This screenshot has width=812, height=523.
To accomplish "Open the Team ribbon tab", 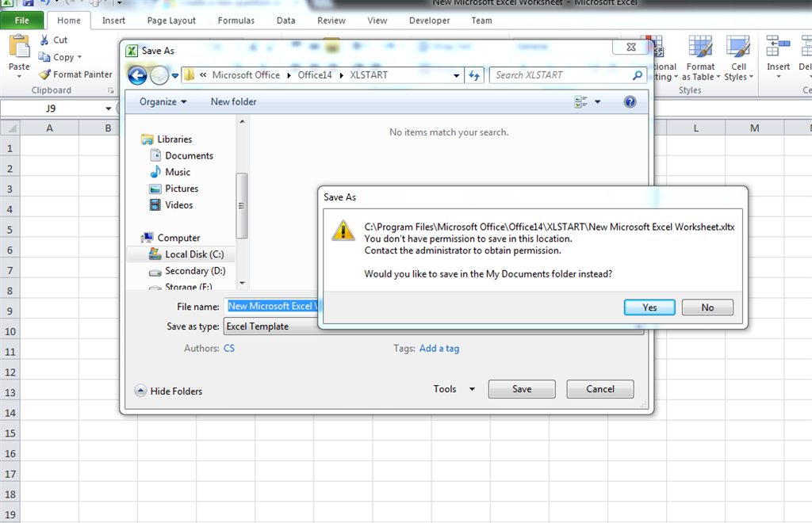I will 481,21.
